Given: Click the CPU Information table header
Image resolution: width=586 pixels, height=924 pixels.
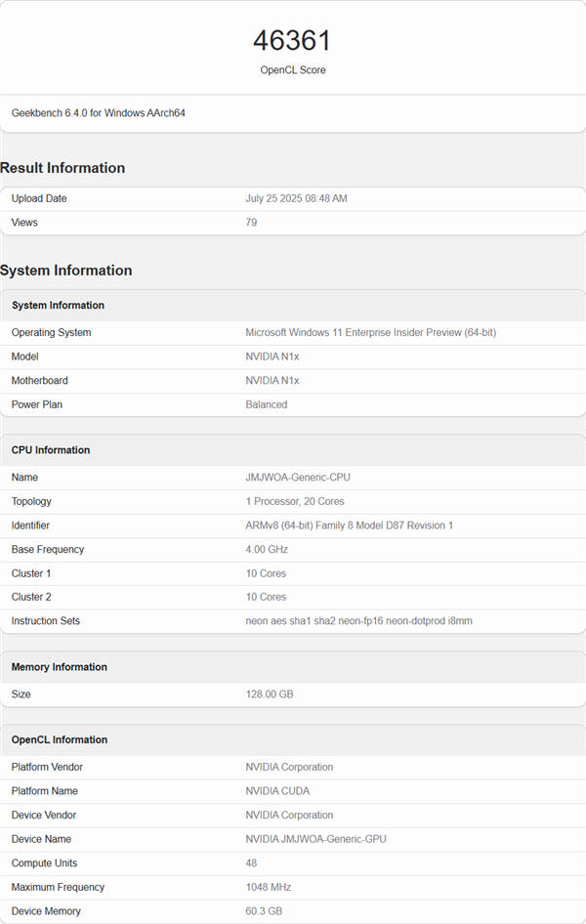Looking at the screenshot, I should (51, 450).
